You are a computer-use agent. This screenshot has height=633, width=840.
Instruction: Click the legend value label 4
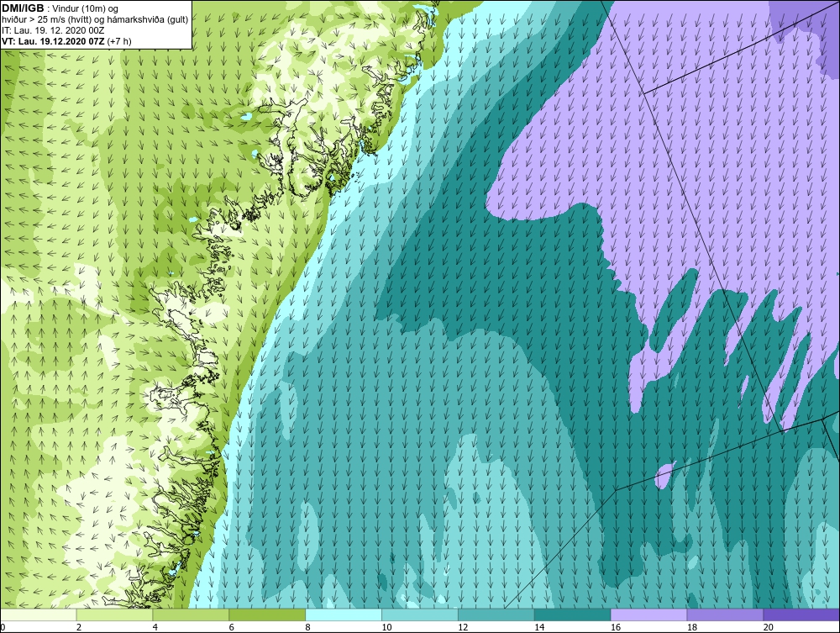pyautogui.click(x=155, y=627)
